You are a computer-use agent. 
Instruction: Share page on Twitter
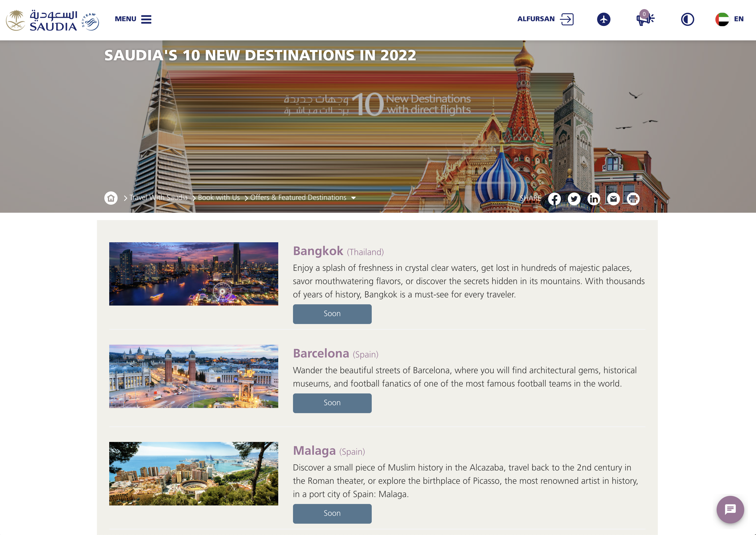pyautogui.click(x=574, y=199)
